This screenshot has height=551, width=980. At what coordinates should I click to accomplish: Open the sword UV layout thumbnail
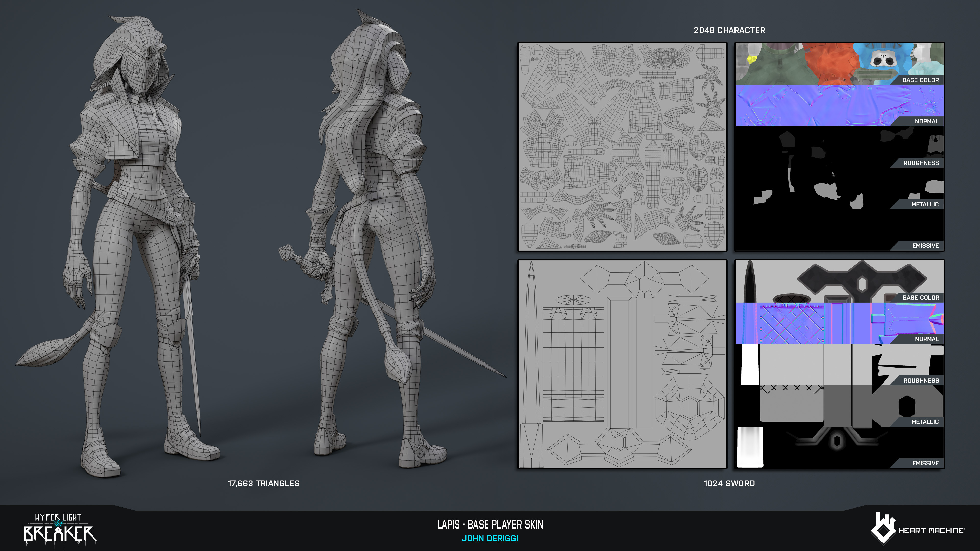[622, 364]
